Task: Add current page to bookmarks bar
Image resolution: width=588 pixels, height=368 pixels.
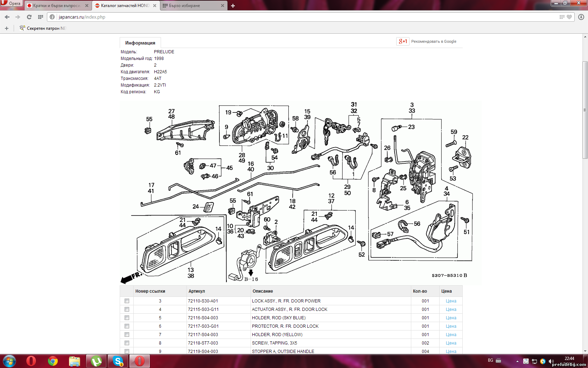Action: click(7, 28)
